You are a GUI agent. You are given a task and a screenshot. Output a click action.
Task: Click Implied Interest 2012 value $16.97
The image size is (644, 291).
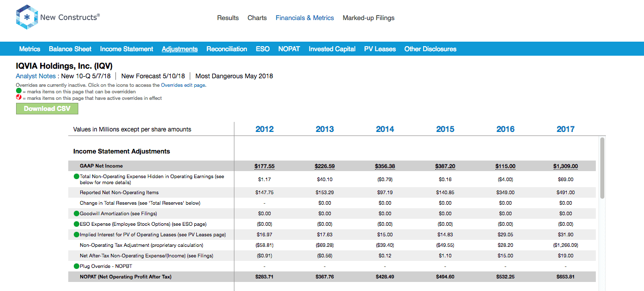point(265,234)
